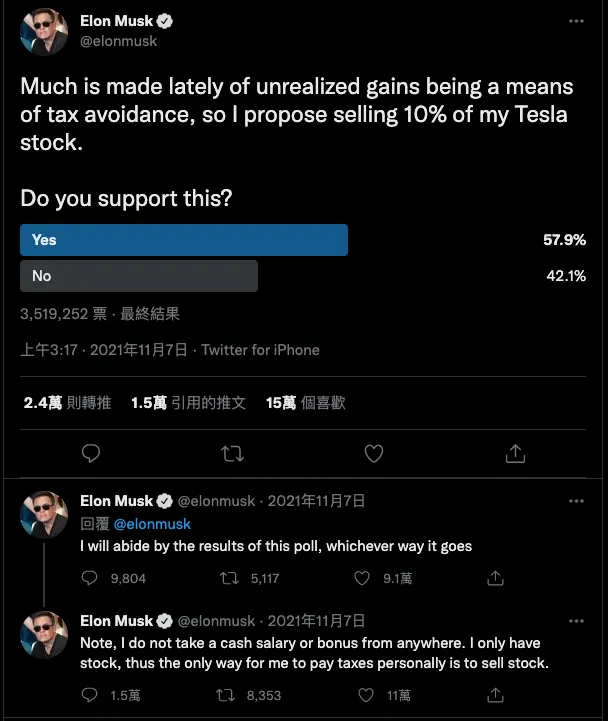608x721 pixels.
Task: Open Elon Musk's profile picture on main tweet
Action: 44,32
